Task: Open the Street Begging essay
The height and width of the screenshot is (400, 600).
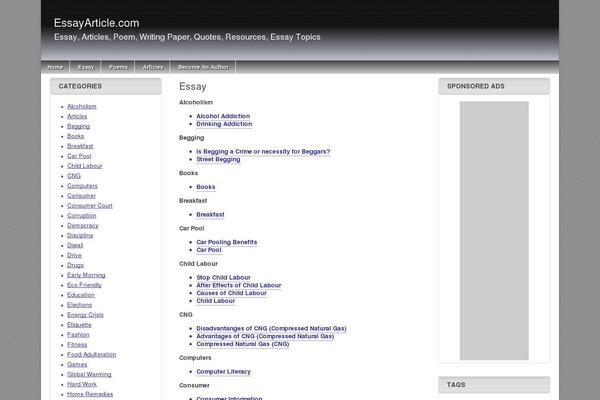Action: tap(218, 160)
